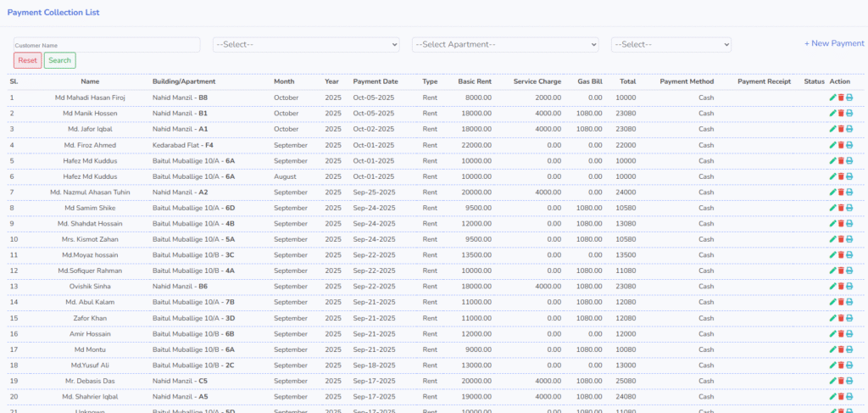Image resolution: width=868 pixels, height=413 pixels.
Task: Delete Md Montu payment record
Action: (x=841, y=350)
